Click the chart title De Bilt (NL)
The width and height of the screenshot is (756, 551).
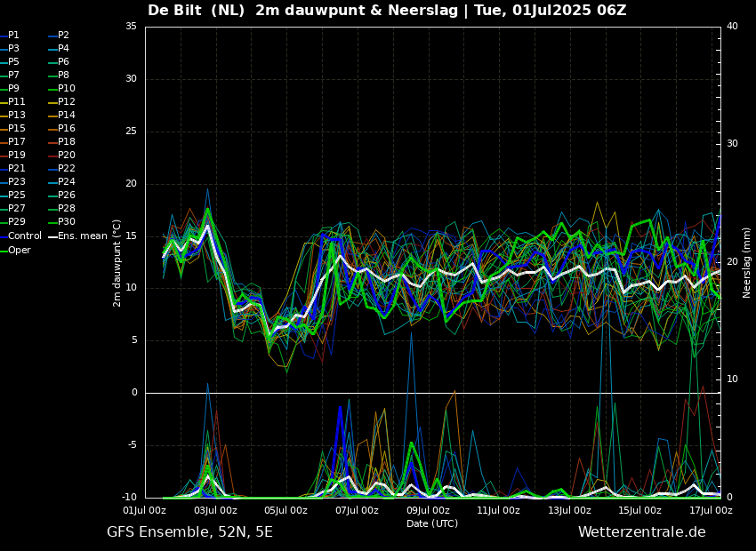tap(196, 10)
